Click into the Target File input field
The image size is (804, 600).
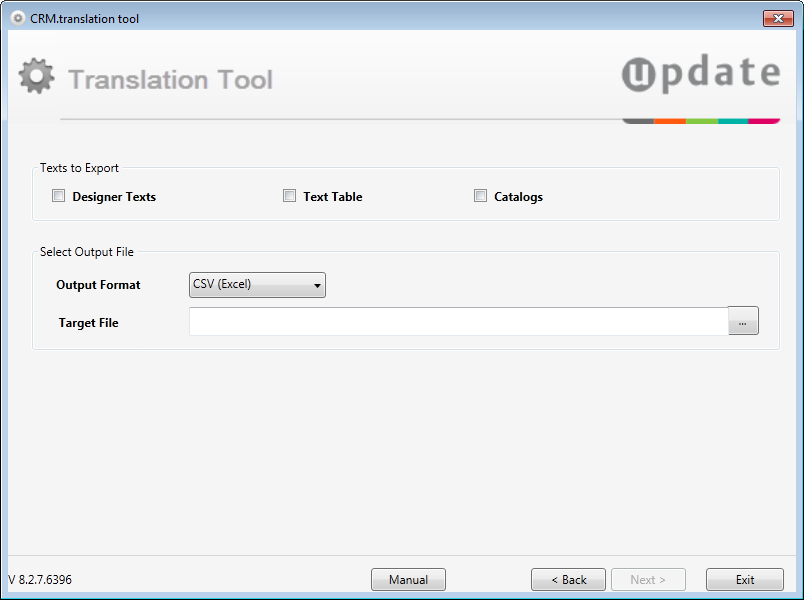click(459, 322)
